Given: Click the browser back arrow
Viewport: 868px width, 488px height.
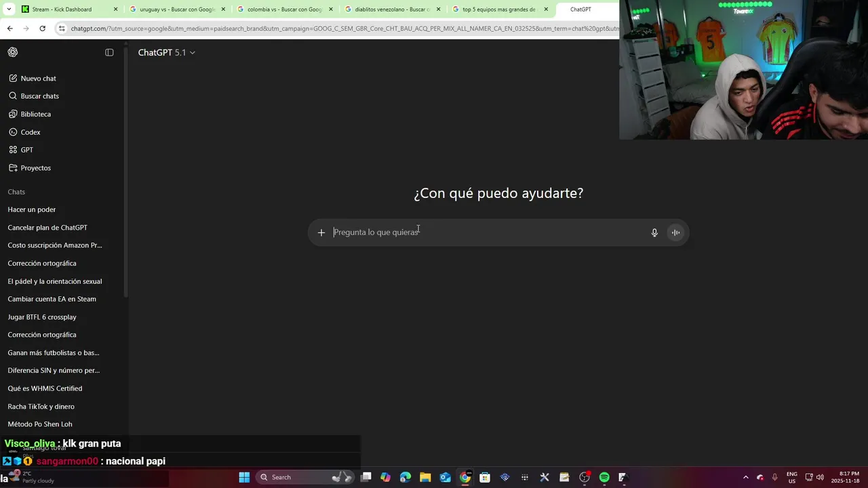Looking at the screenshot, I should tap(9, 28).
